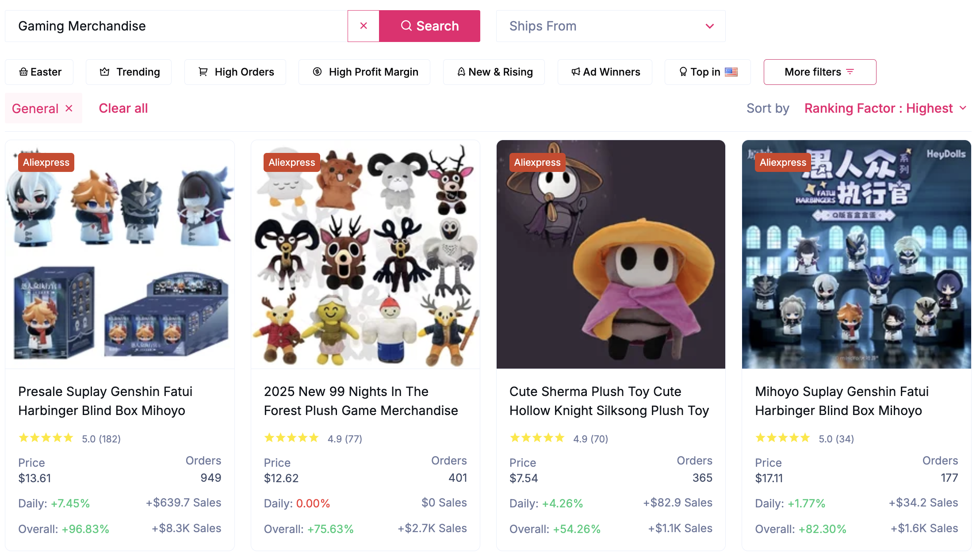Open the Ships From dropdown
This screenshot has width=980, height=556.
click(x=610, y=26)
